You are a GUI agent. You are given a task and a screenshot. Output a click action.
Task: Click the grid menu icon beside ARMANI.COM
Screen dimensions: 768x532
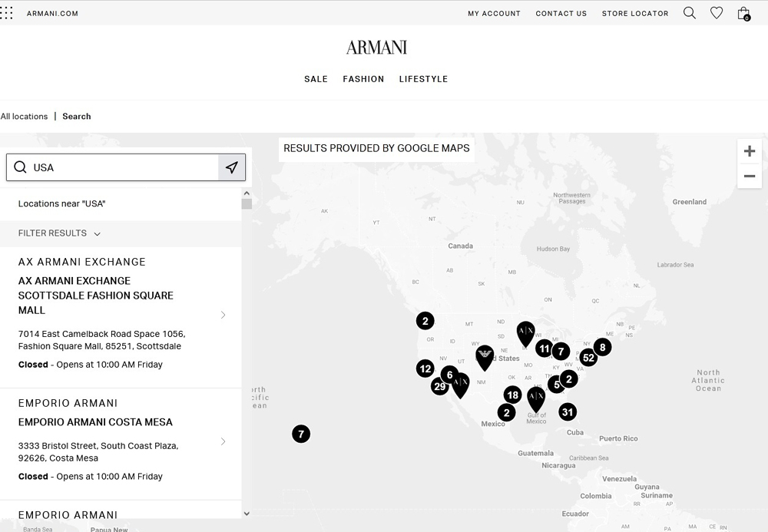[7, 12]
